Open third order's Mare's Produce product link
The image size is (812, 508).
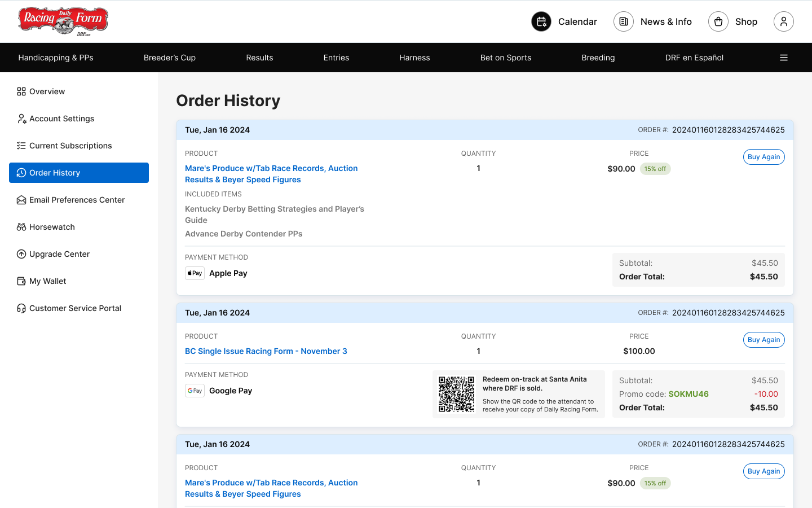pos(271,488)
